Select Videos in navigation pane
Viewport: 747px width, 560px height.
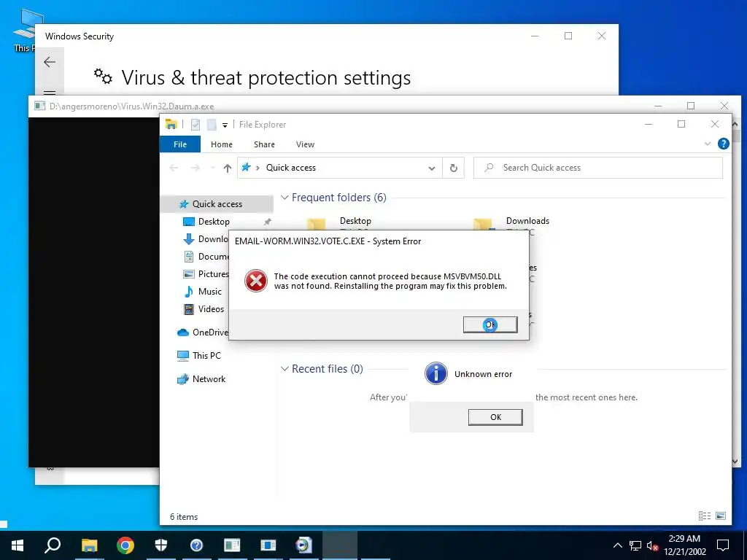211,309
